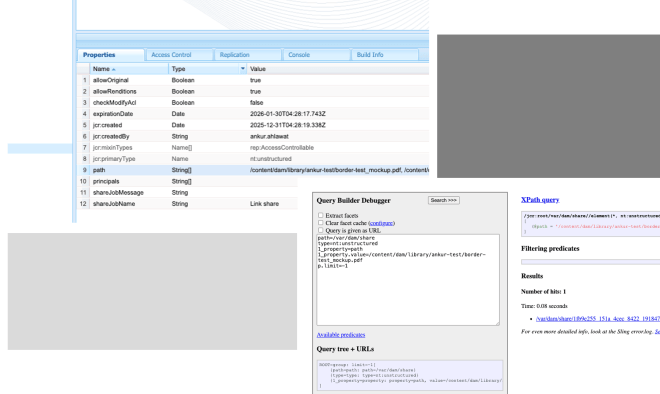
Task: Click the XPath query code box
Action: (590, 224)
